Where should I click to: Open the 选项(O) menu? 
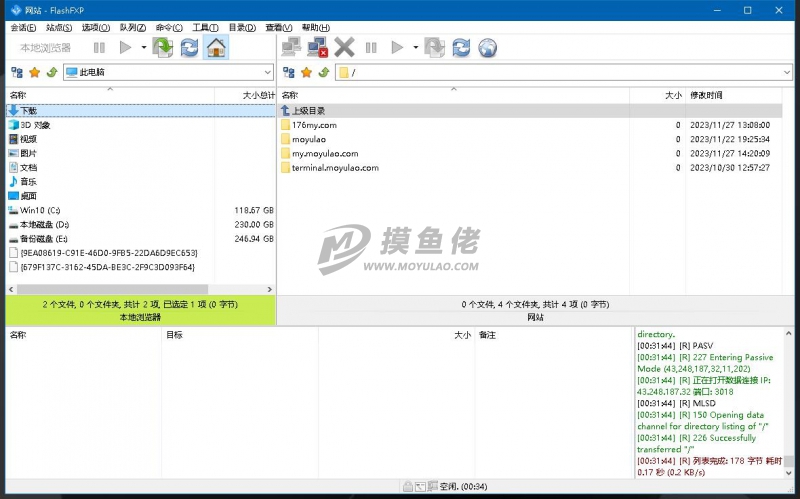coord(96,28)
